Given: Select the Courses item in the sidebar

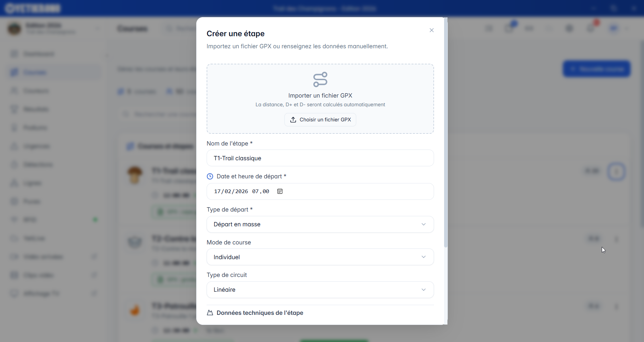Looking at the screenshot, I should coord(35,72).
